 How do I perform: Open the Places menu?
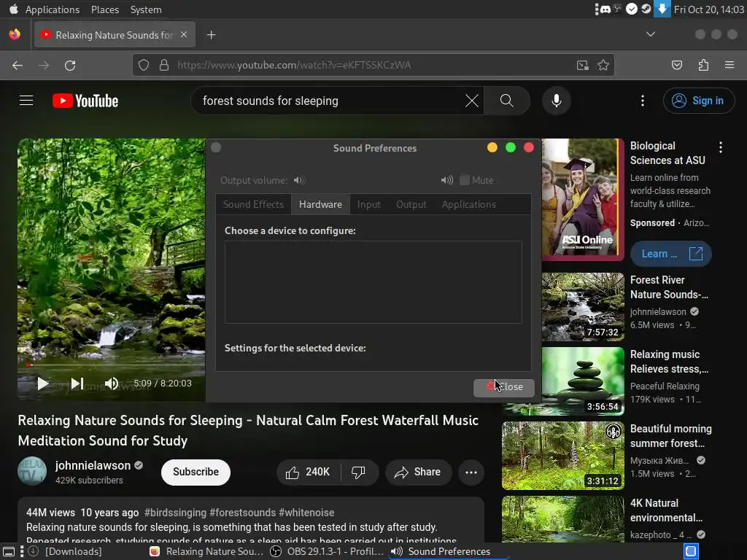(105, 9)
